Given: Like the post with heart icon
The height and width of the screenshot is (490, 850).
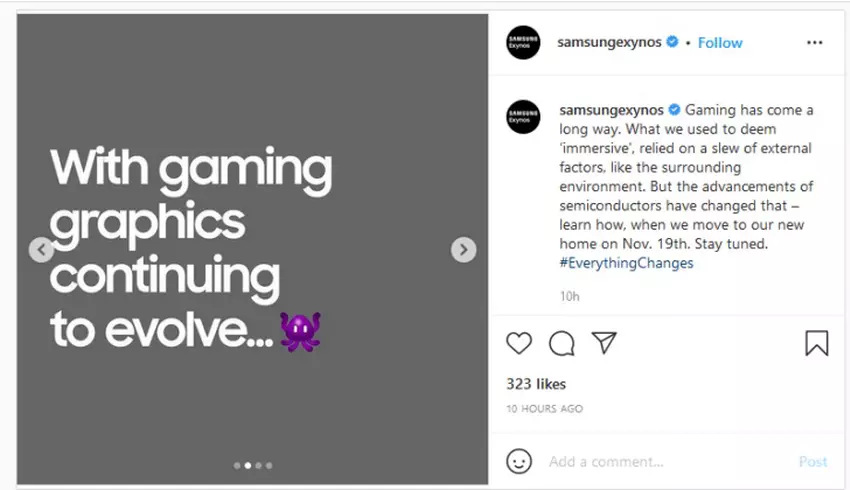Looking at the screenshot, I should click(x=519, y=344).
